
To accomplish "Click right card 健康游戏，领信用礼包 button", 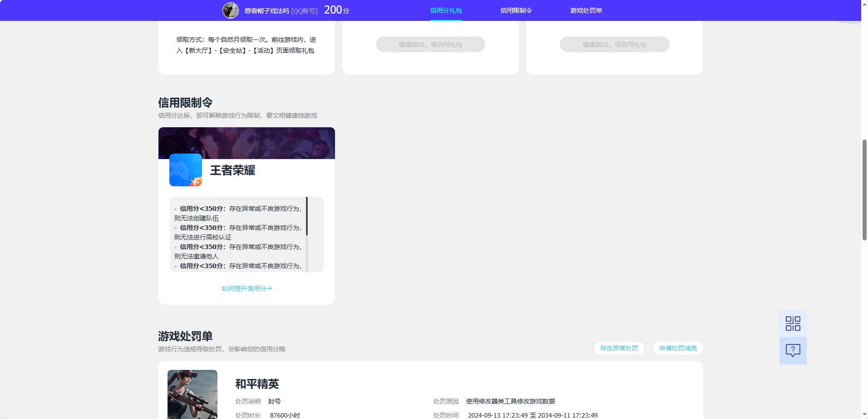I will tap(614, 45).
